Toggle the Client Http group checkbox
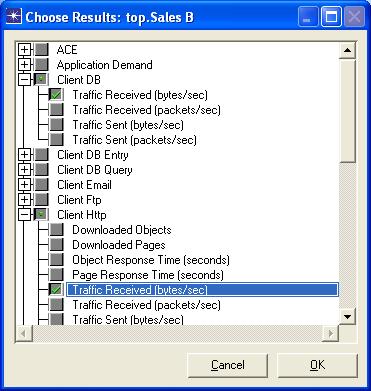The height and width of the screenshot is (391, 371). pyautogui.click(x=42, y=215)
